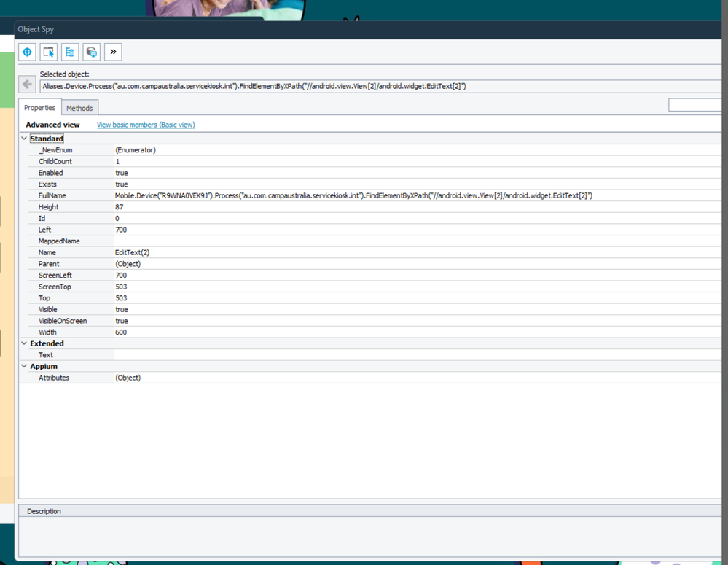Select the VisibleOnScreen property row
Viewport: 728px width, 565px height.
point(62,321)
